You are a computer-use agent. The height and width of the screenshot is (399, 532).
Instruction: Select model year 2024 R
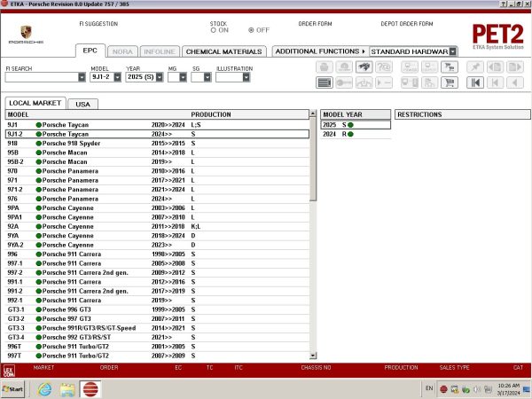(356, 134)
